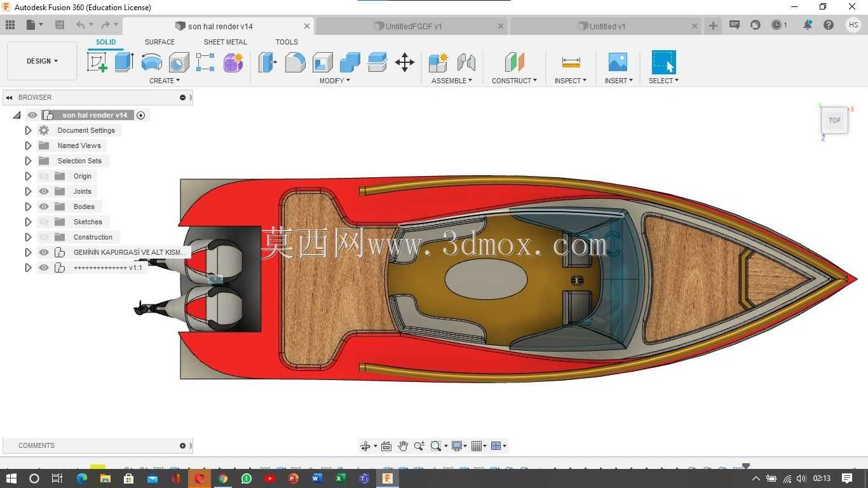
Task: Hide the Bodies folder
Action: [x=44, y=207]
